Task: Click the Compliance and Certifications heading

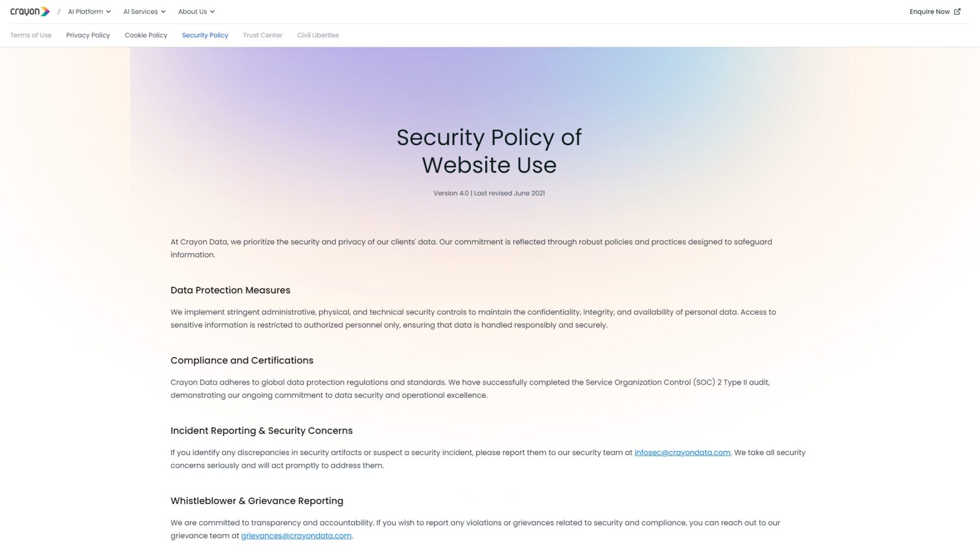Action: click(x=241, y=361)
